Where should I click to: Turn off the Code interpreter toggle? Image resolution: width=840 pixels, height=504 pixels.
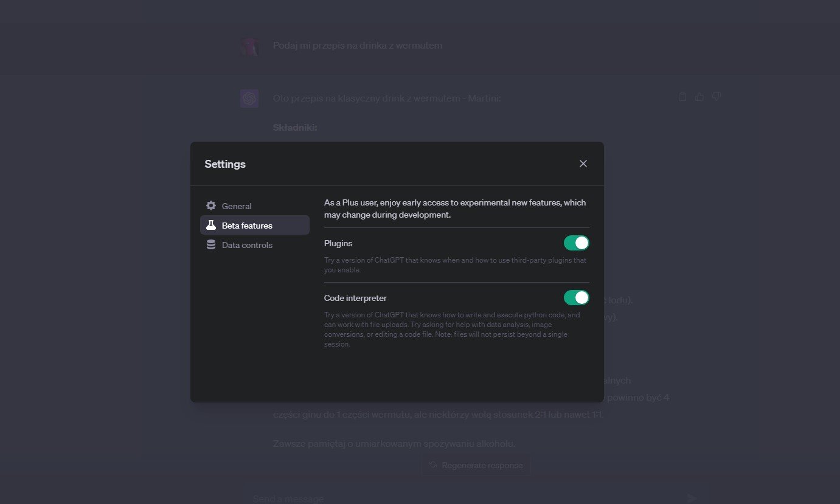[577, 298]
